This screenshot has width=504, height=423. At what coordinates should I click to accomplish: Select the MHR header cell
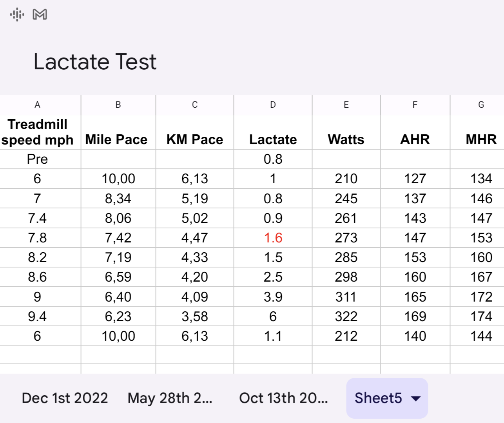pyautogui.click(x=481, y=139)
